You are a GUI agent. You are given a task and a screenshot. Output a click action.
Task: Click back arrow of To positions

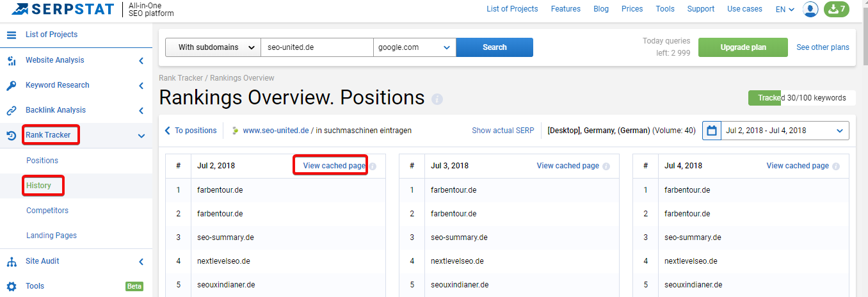coord(168,131)
